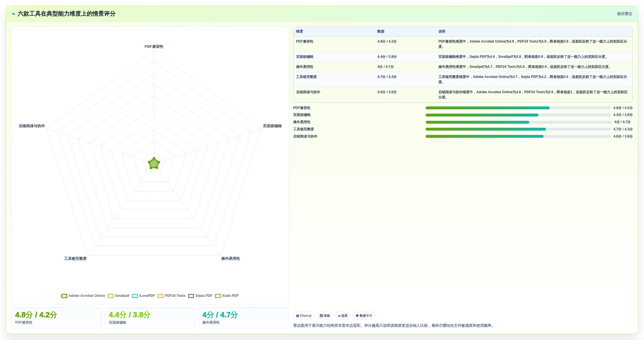Viewport: 644px width, 340px height.
Task: Click the 数据 column header
Action: 381,31
